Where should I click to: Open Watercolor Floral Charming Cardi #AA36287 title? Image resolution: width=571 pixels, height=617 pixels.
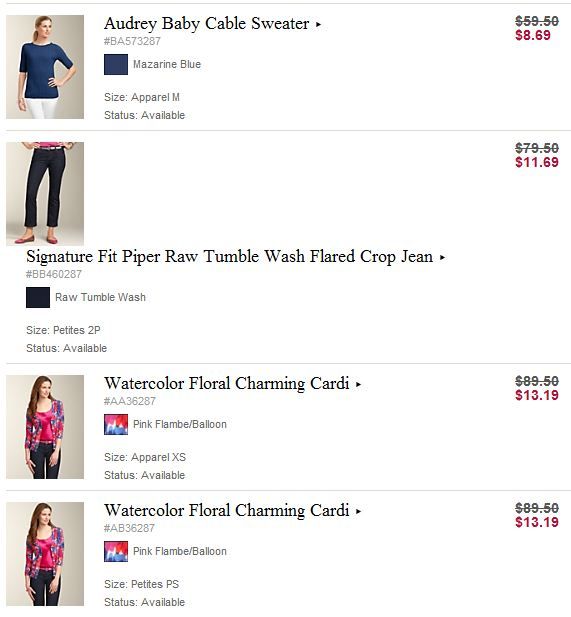[x=227, y=383]
